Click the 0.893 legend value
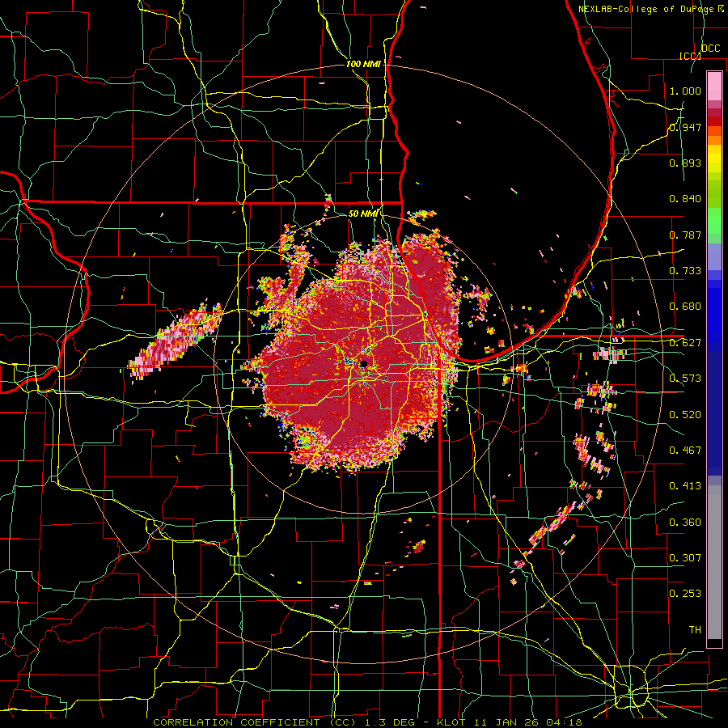The image size is (728, 728). coord(685,163)
